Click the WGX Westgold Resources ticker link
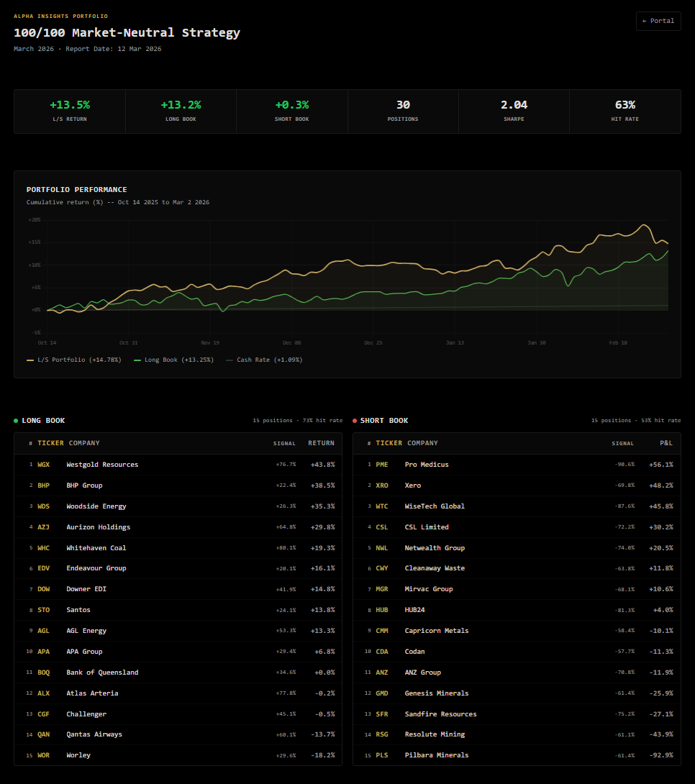The width and height of the screenshot is (695, 784). click(43, 465)
